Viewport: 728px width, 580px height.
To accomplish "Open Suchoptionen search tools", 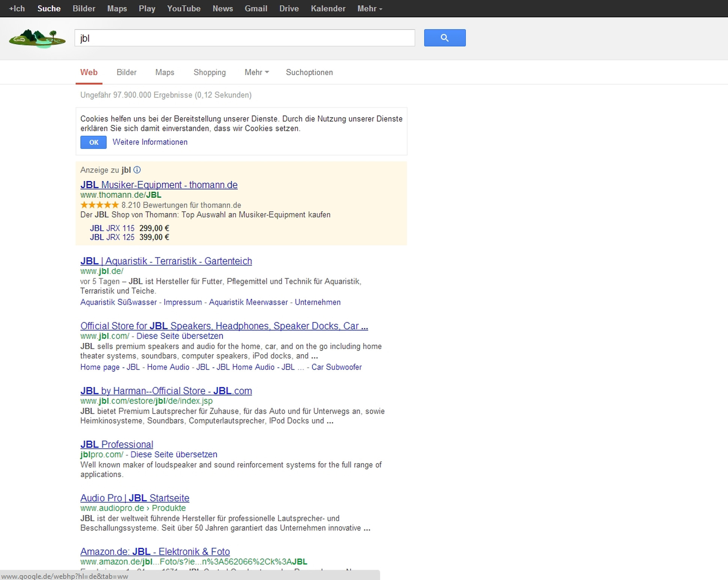I will click(309, 72).
